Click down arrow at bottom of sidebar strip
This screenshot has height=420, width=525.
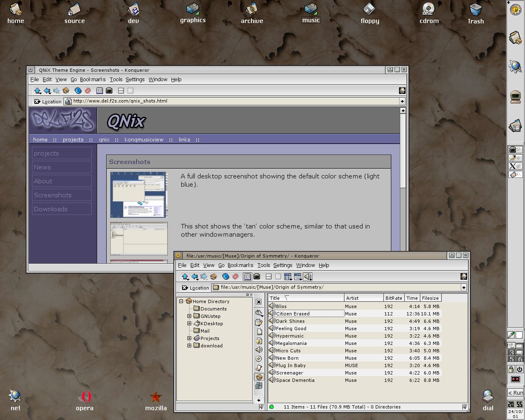tap(259, 400)
